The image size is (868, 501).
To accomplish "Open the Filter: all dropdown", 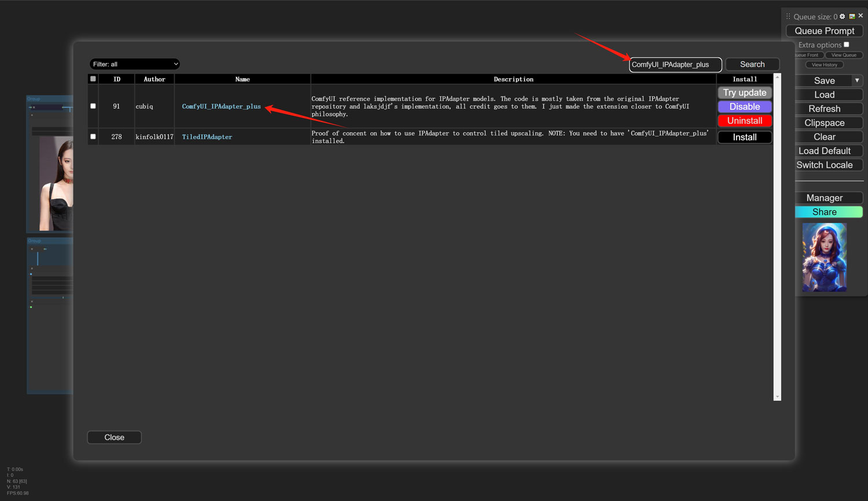I will (x=135, y=64).
